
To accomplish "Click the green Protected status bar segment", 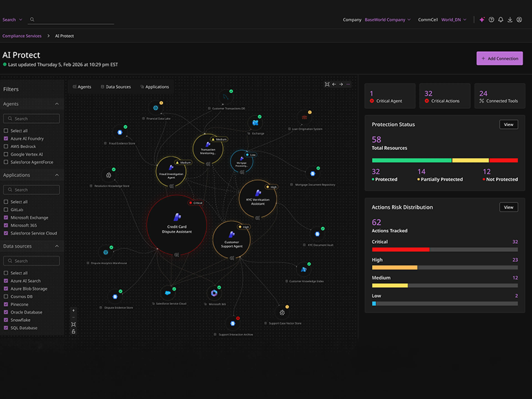I will pos(411,160).
